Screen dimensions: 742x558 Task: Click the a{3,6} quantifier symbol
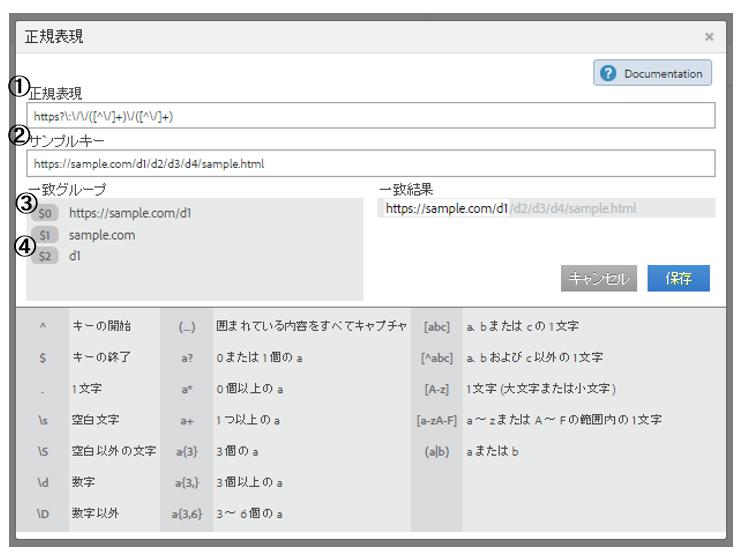[187, 513]
